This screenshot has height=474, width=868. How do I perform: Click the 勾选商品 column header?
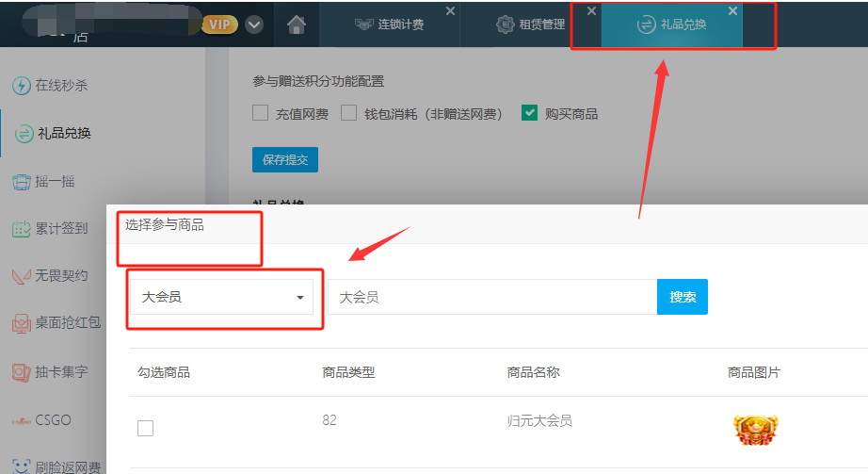pos(164,372)
